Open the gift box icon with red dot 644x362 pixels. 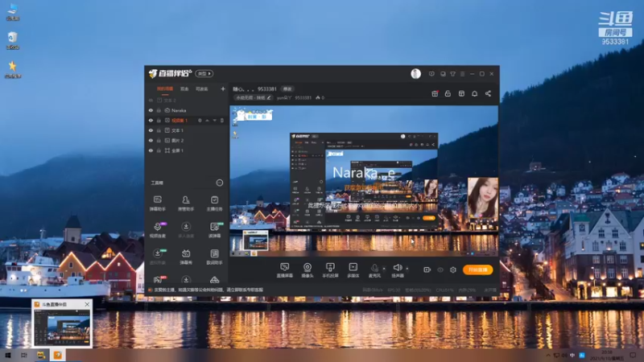[x=435, y=93]
